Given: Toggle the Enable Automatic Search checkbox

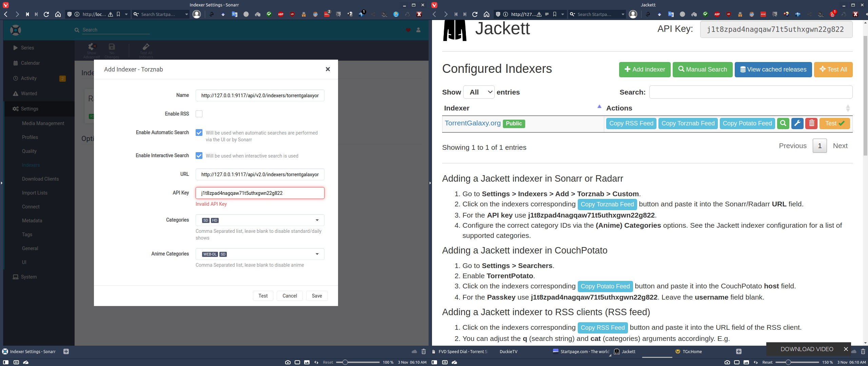Looking at the screenshot, I should pyautogui.click(x=199, y=133).
